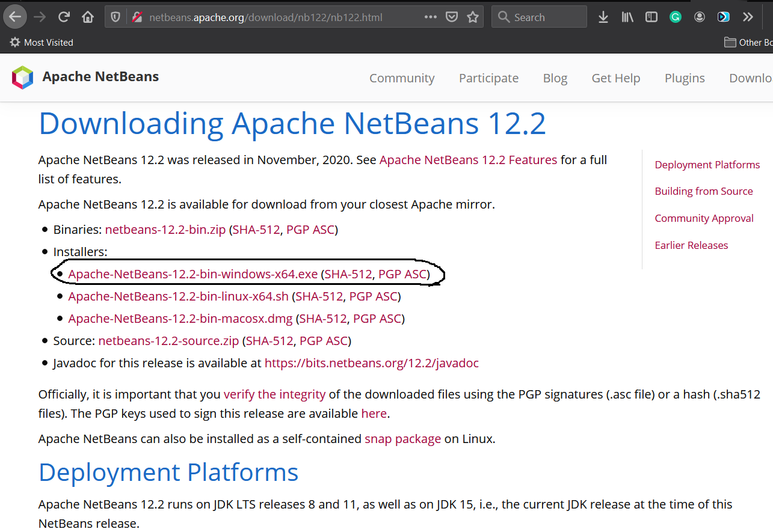This screenshot has height=532, width=773.
Task: Open PGP ASC link for bin.zip
Action: 310,230
